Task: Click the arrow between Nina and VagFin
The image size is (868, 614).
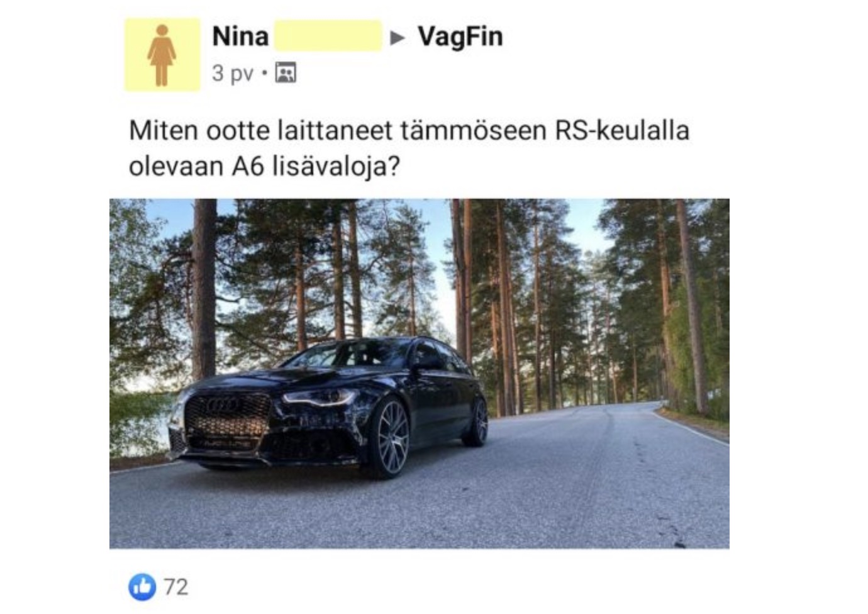Action: point(398,38)
